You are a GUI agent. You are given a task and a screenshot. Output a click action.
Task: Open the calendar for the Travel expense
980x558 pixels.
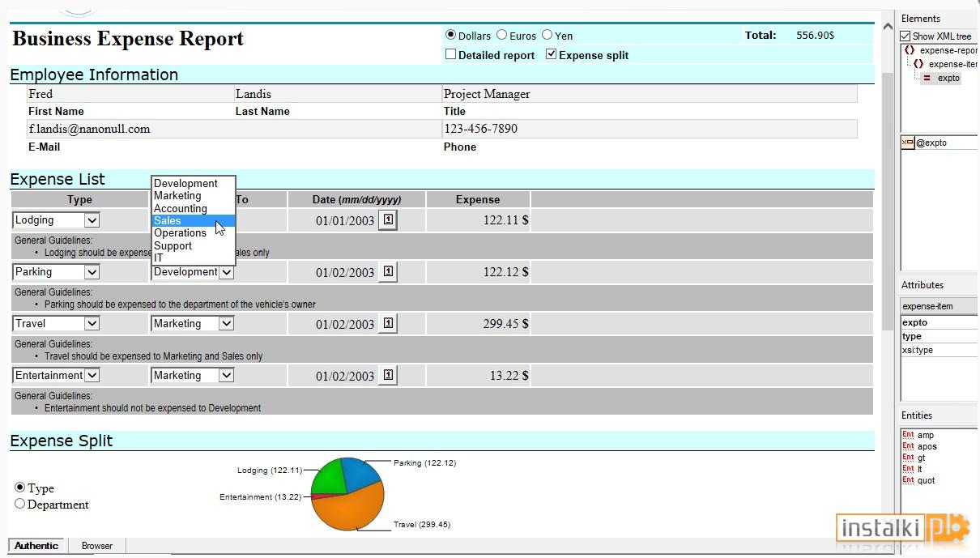coord(388,323)
